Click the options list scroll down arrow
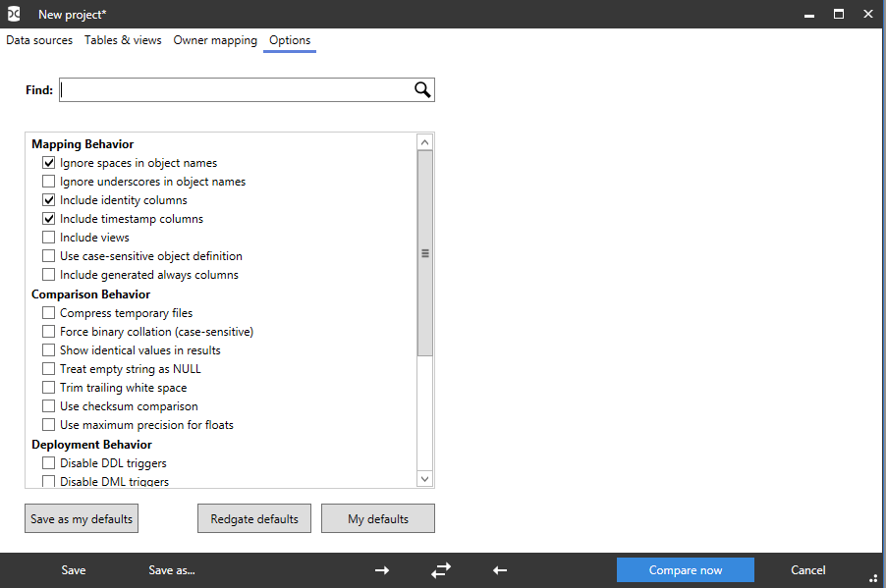 pos(425,479)
